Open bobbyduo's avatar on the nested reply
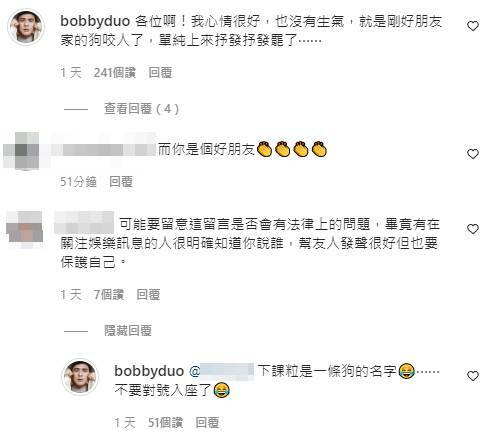Viewport: 492px width, 433px height. tap(80, 377)
